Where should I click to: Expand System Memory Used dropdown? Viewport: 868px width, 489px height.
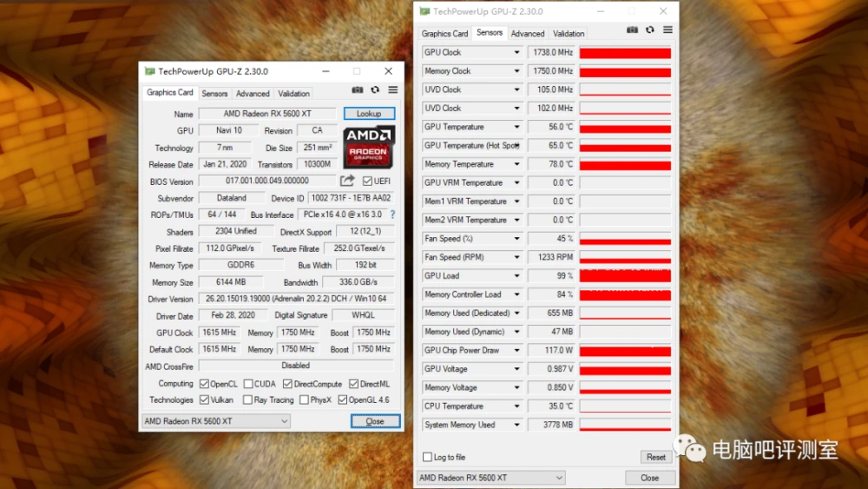click(516, 425)
